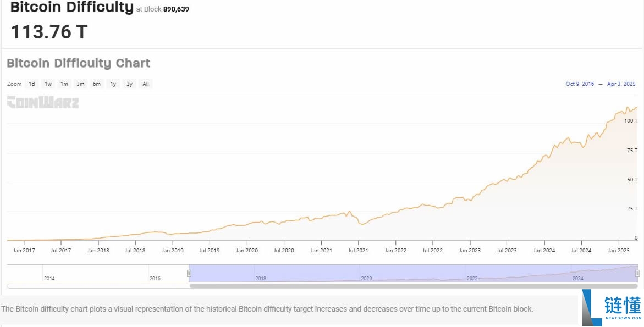Zoom the chart to 6m
Viewport: 644px width, 327px height.
click(97, 84)
